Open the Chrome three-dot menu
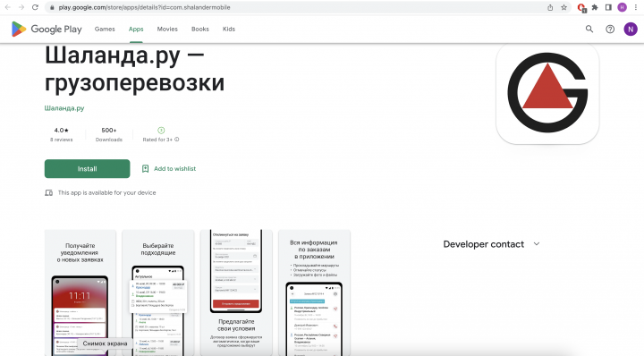The image size is (644, 356). coord(636,7)
